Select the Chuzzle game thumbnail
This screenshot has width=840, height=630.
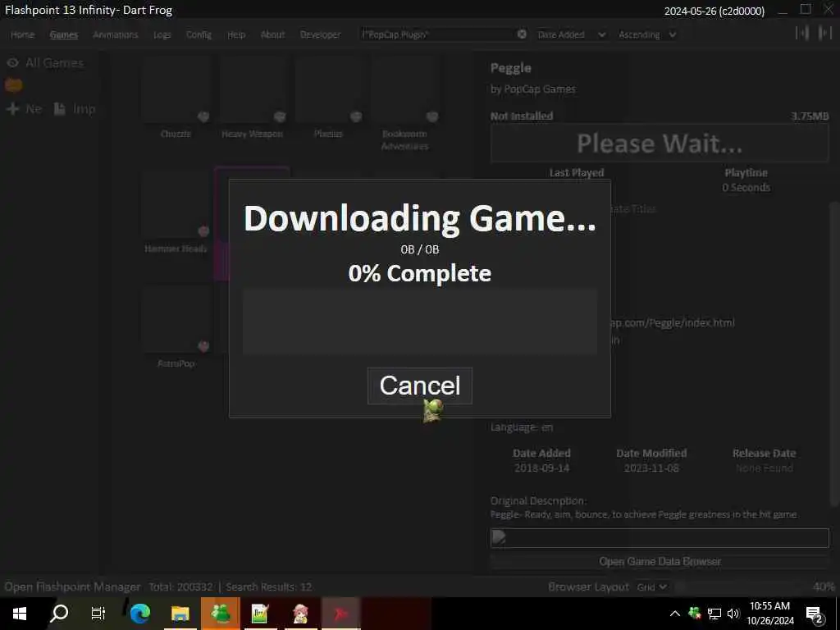[x=176, y=89]
